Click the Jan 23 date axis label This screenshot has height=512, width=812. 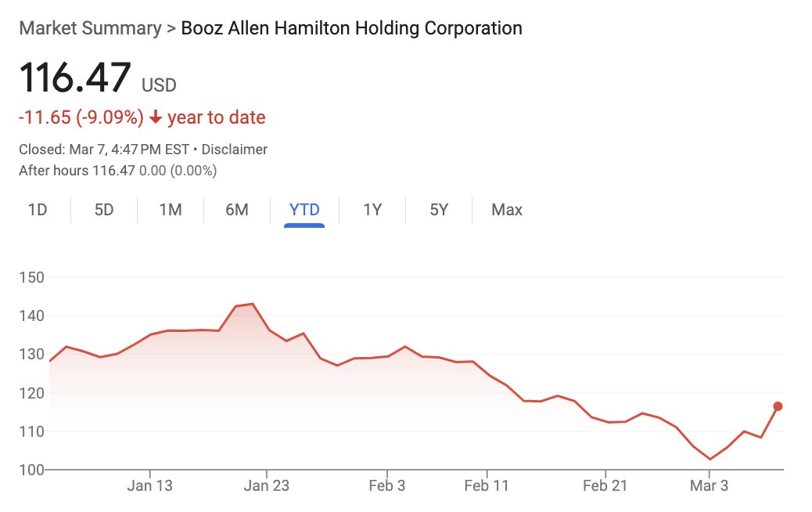pyautogui.click(x=267, y=486)
